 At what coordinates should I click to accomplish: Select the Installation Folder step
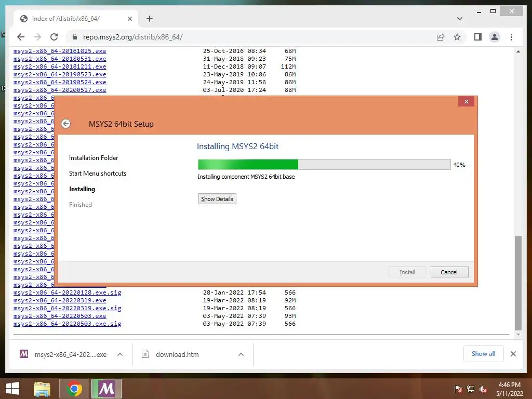tap(94, 158)
